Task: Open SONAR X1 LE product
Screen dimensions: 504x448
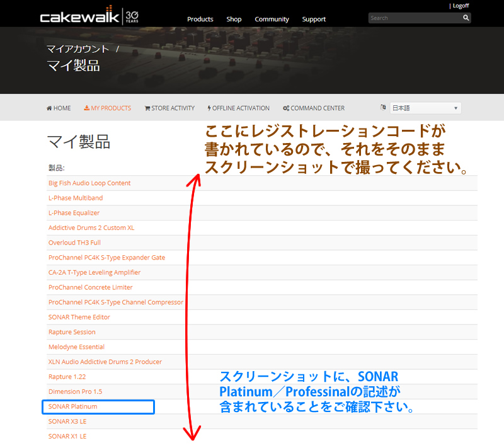Action: coord(67,437)
